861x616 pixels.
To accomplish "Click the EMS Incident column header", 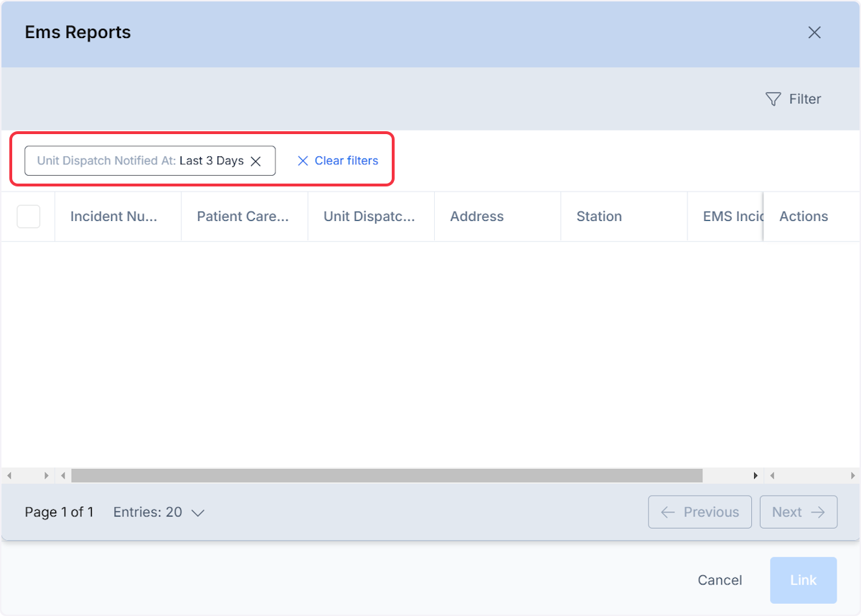I will point(725,217).
